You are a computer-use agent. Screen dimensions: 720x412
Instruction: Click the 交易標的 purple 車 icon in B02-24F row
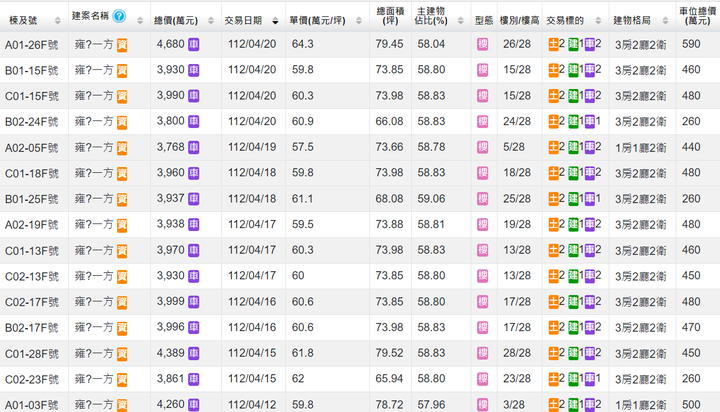pyautogui.click(x=590, y=121)
